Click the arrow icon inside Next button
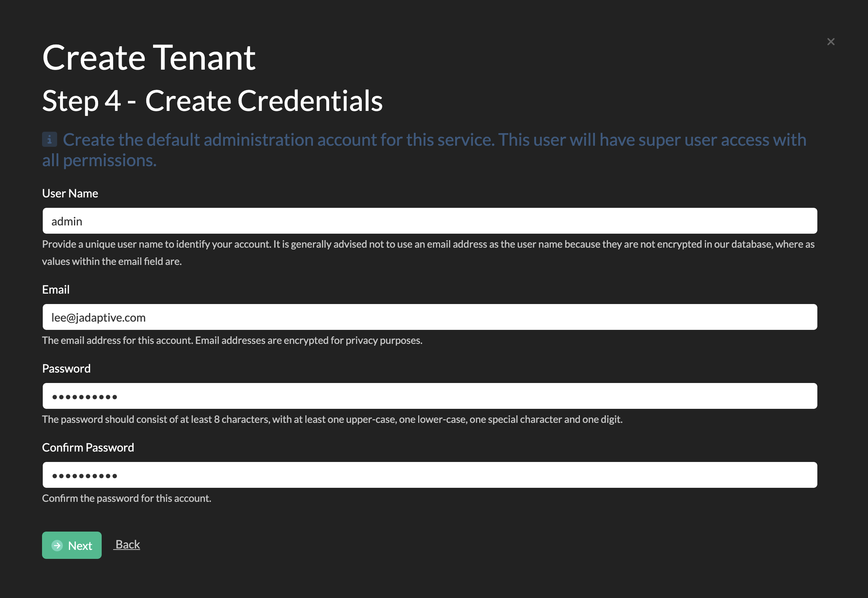868x598 pixels. [57, 546]
